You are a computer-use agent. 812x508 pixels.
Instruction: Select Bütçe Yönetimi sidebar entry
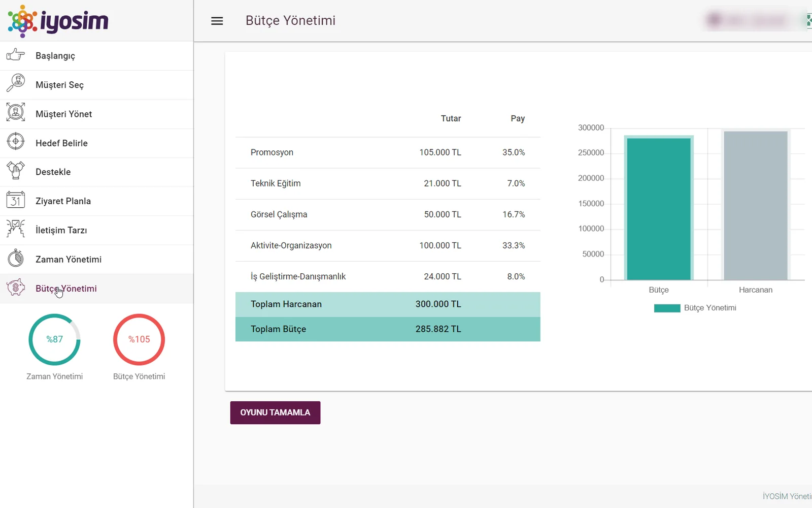point(96,289)
